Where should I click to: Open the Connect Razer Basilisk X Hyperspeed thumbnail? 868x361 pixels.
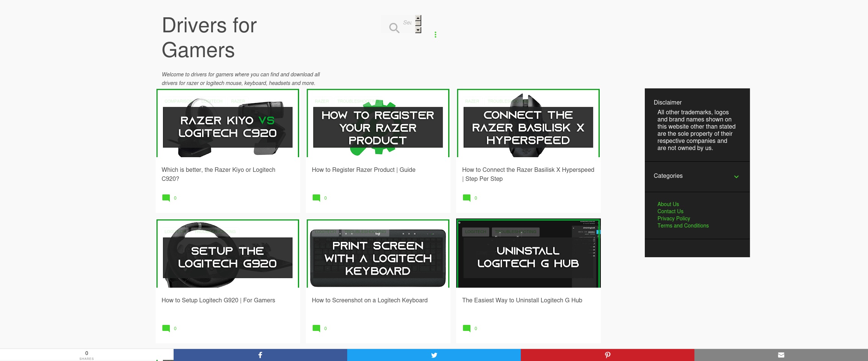coord(528,123)
